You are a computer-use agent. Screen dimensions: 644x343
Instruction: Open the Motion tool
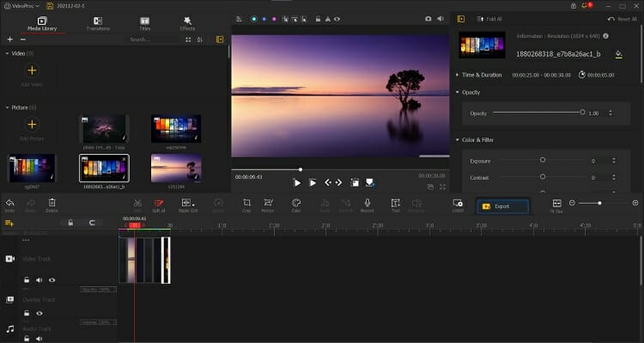tap(268, 203)
